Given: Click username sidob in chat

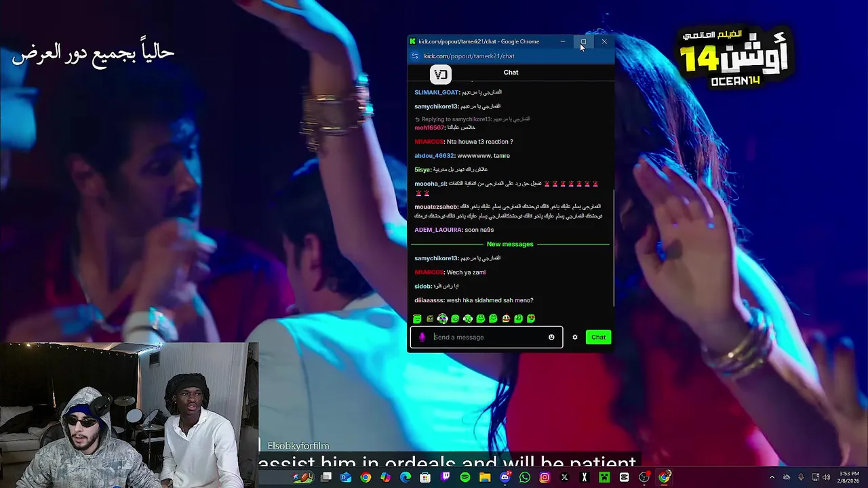Looking at the screenshot, I should 422,286.
